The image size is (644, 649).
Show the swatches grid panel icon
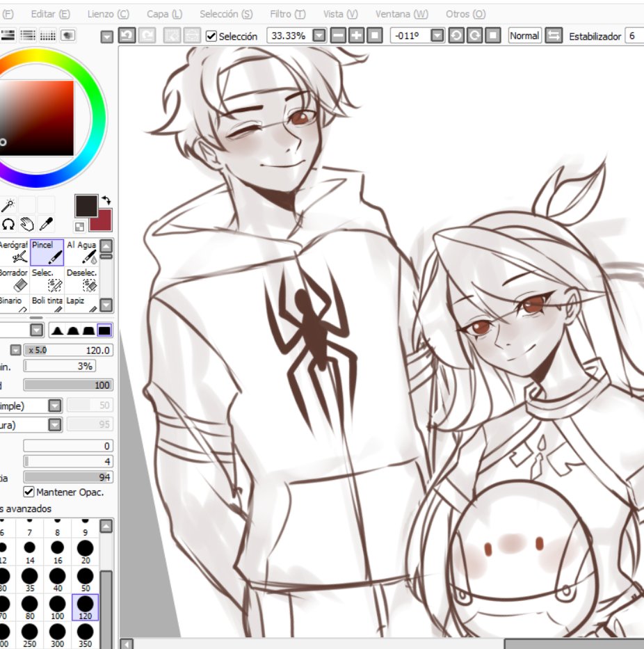point(47,35)
